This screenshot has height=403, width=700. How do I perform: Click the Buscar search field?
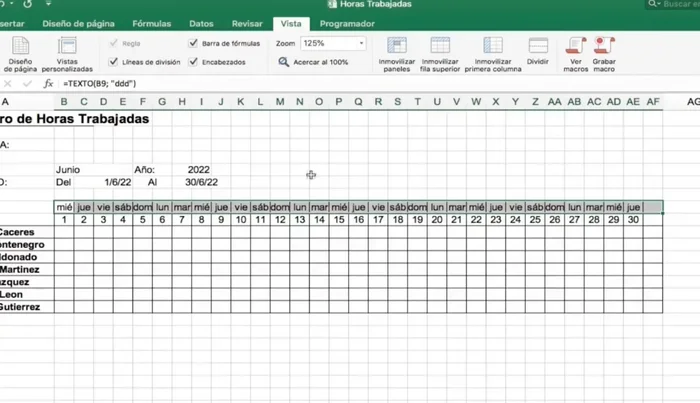coord(675,5)
